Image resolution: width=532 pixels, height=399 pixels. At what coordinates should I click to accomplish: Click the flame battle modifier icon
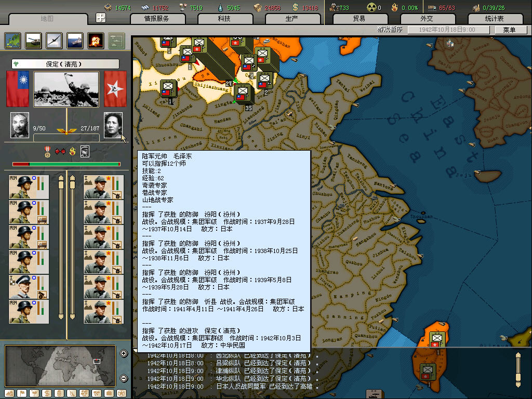point(72,151)
